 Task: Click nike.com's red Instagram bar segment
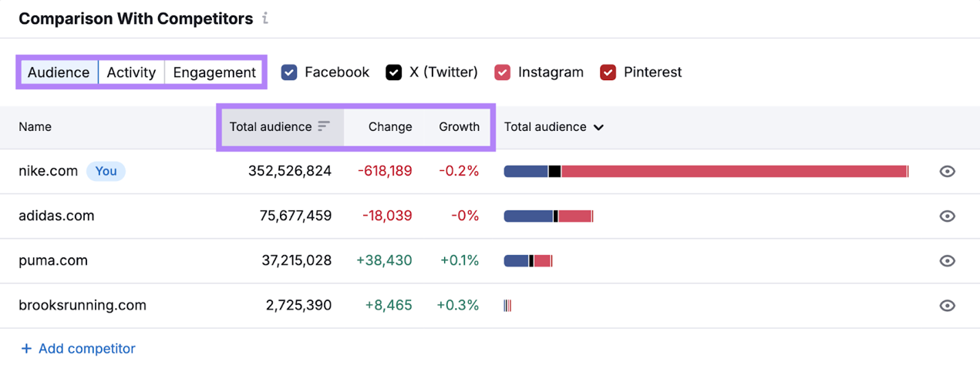[732, 171]
